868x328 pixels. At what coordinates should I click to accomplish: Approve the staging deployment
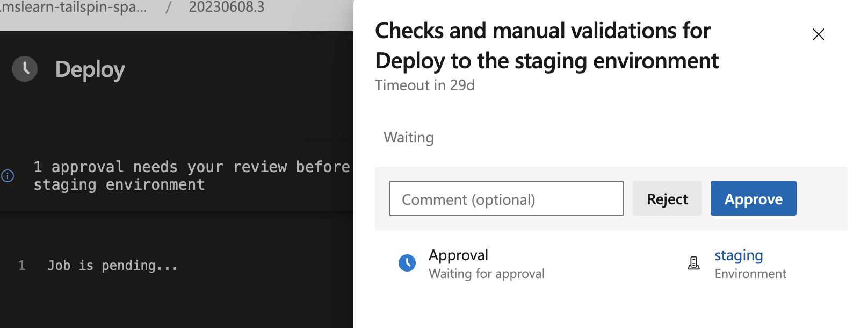tap(753, 198)
